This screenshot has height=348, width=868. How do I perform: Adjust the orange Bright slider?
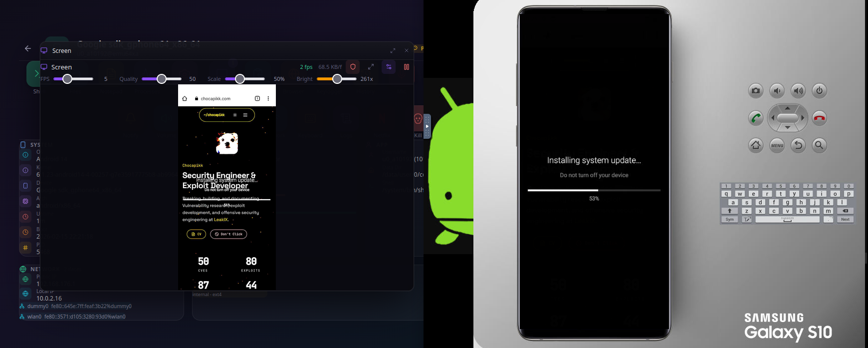pos(337,79)
